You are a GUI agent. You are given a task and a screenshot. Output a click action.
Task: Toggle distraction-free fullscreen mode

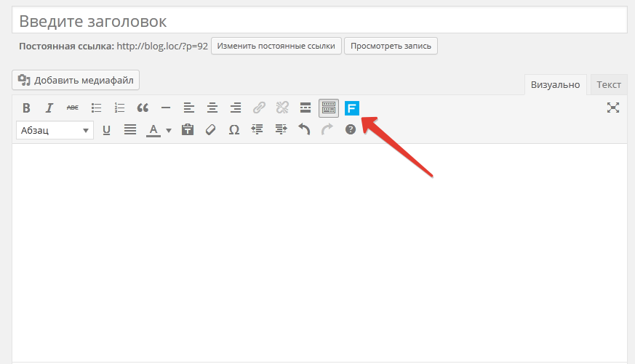click(x=613, y=108)
